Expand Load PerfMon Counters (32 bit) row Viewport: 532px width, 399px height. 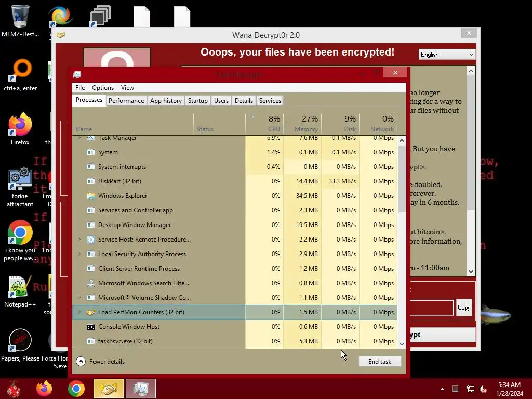pyautogui.click(x=79, y=312)
